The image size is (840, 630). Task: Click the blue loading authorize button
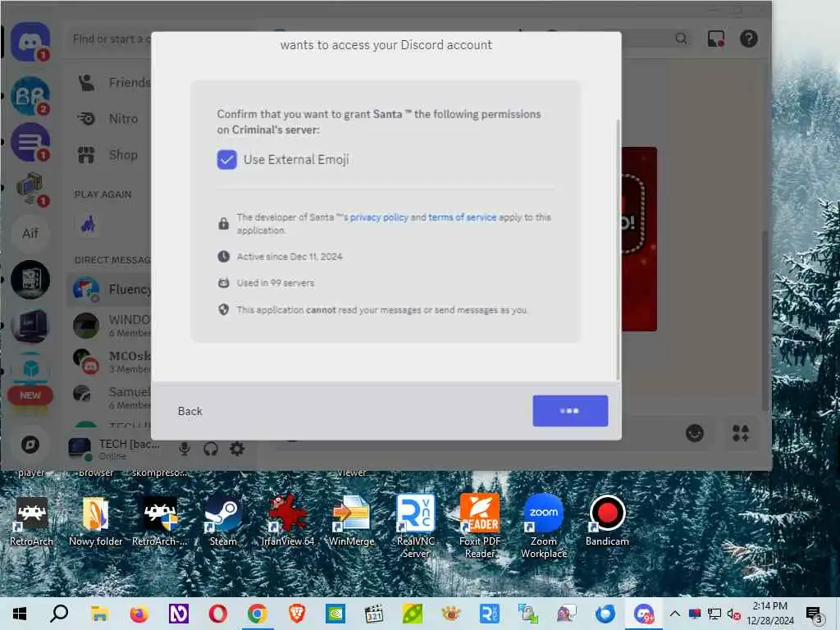click(x=570, y=411)
